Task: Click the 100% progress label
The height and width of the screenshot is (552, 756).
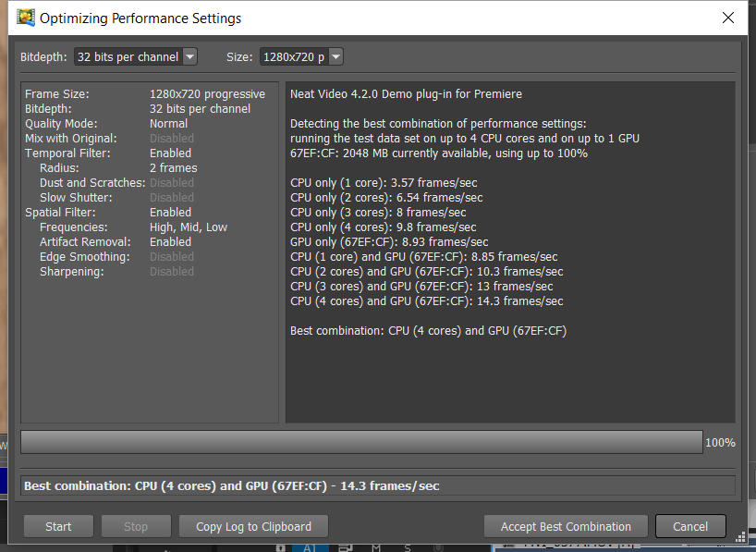Action: 720,443
